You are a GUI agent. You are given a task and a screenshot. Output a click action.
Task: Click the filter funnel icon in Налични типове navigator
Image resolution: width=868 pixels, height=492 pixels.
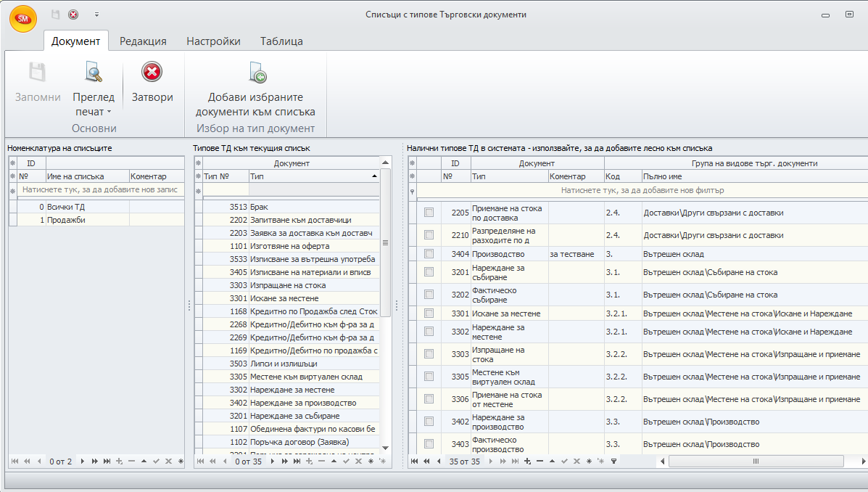pyautogui.click(x=613, y=461)
